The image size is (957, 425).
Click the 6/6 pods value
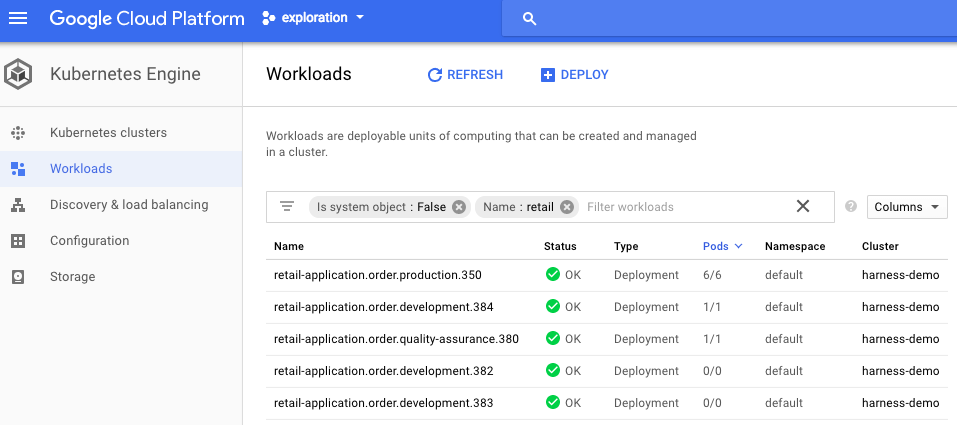click(712, 275)
